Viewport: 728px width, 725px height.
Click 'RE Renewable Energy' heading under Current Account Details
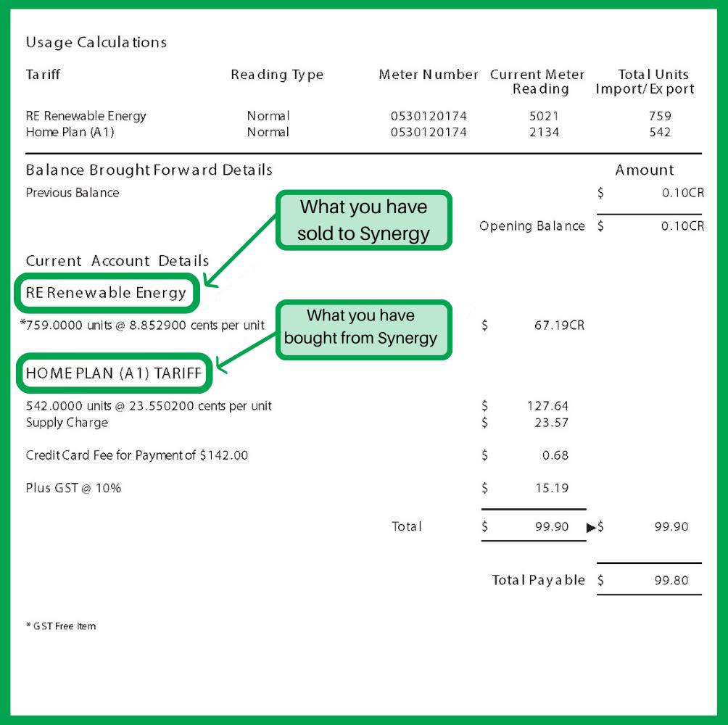[106, 293]
